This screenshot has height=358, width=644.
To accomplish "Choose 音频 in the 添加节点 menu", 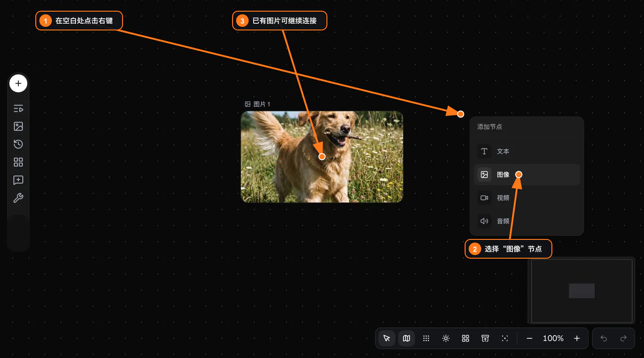I will pyautogui.click(x=527, y=221).
